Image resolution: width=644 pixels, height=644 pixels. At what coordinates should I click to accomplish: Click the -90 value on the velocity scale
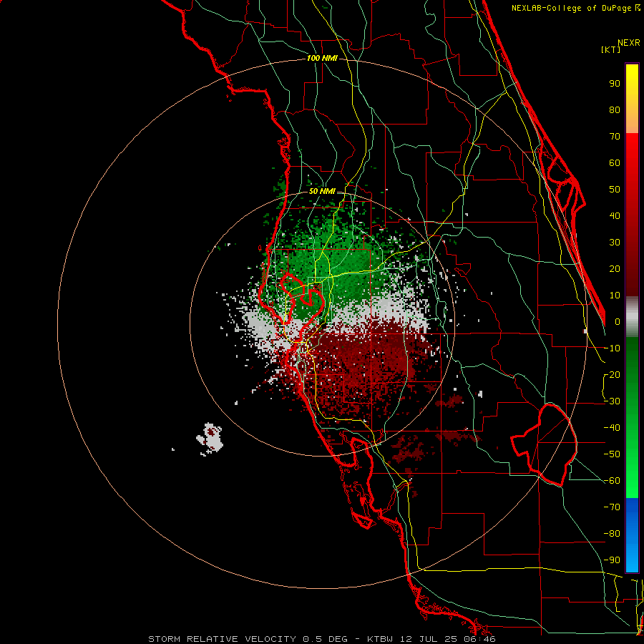coord(612,560)
